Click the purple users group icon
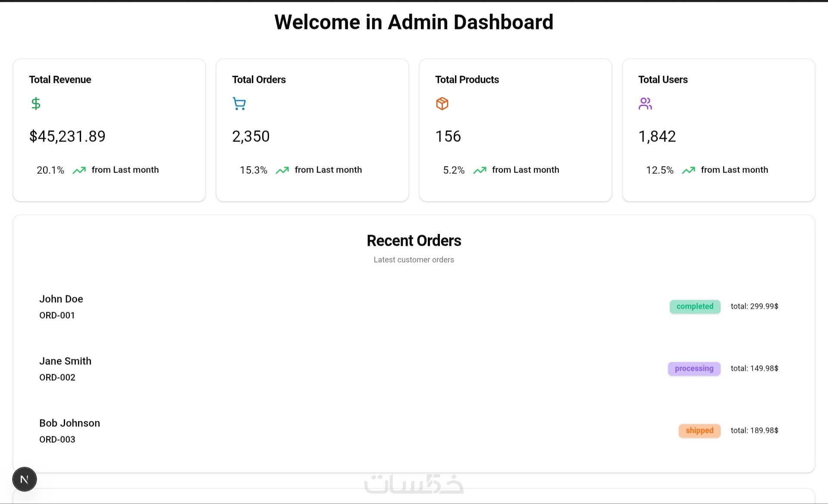 pyautogui.click(x=645, y=103)
